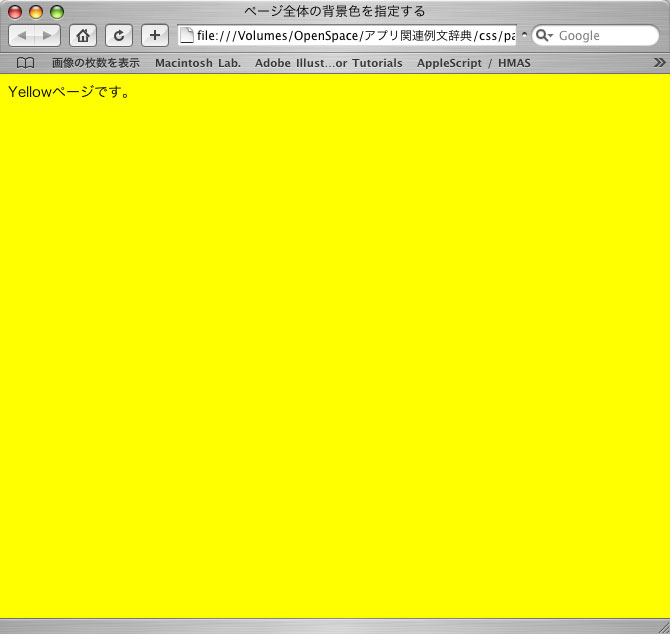Expand the bookmarks bar overflow chevron
Image resolution: width=670 pixels, height=634 pixels.
tap(660, 63)
